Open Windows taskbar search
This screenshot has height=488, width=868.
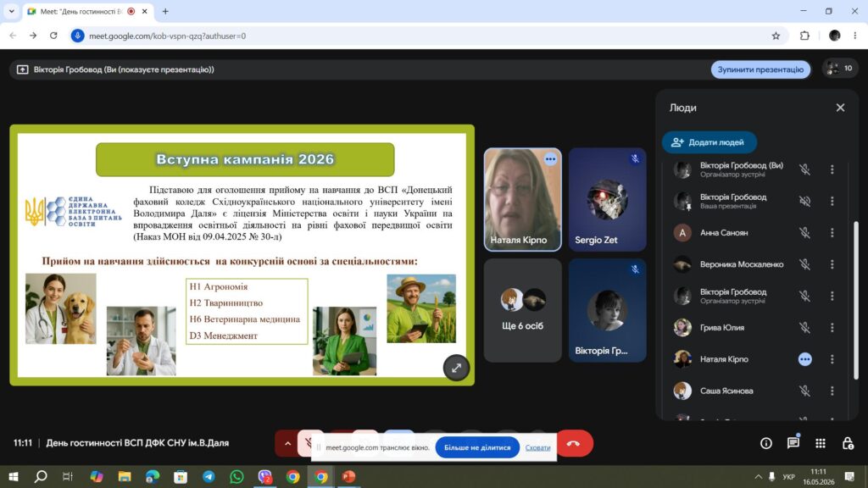(41, 476)
